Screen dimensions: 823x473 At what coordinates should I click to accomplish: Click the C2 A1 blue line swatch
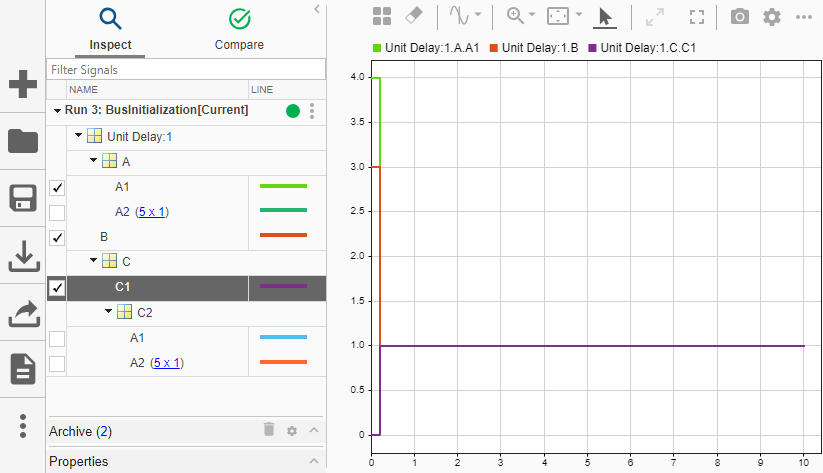[x=283, y=337]
